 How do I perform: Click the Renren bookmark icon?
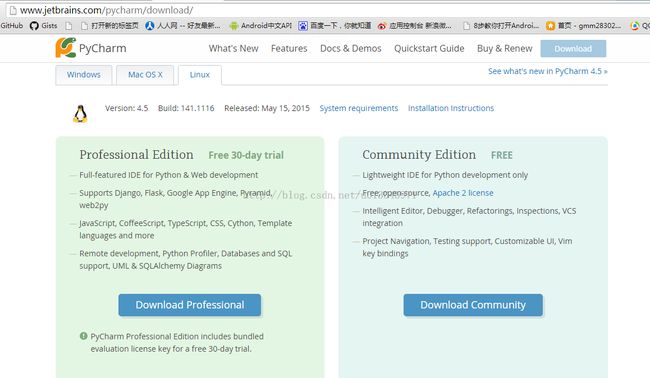[x=150, y=26]
